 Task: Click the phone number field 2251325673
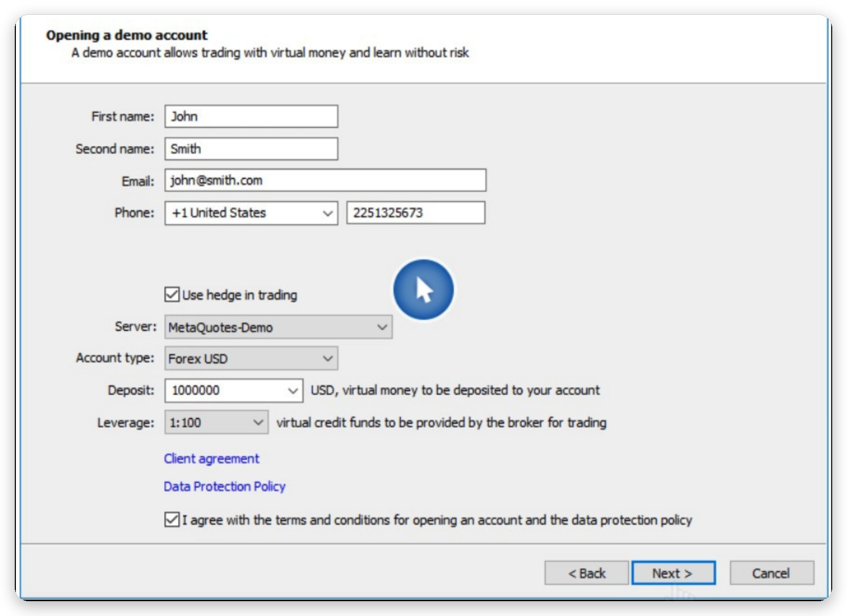[x=416, y=213]
